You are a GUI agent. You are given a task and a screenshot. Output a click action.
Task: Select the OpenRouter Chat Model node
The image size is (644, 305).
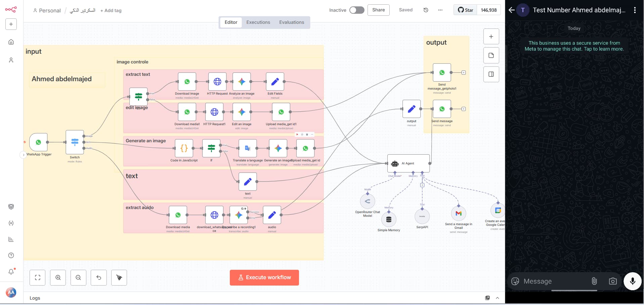(x=368, y=201)
